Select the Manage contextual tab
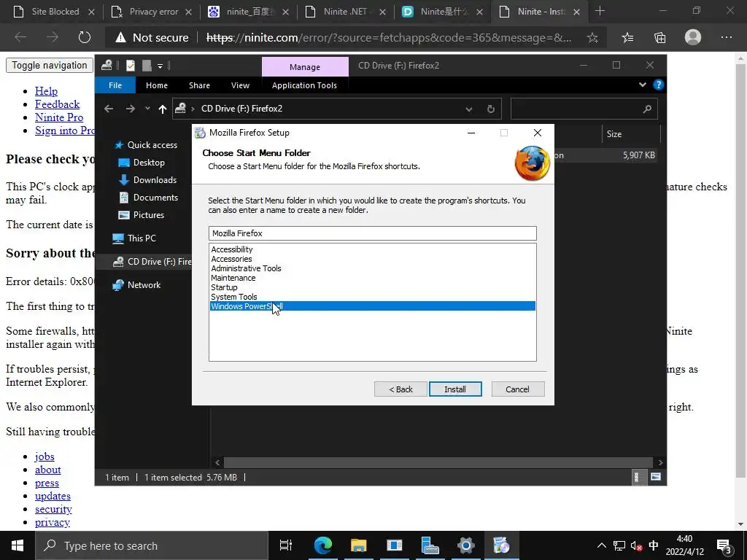747x560 pixels. coord(305,67)
